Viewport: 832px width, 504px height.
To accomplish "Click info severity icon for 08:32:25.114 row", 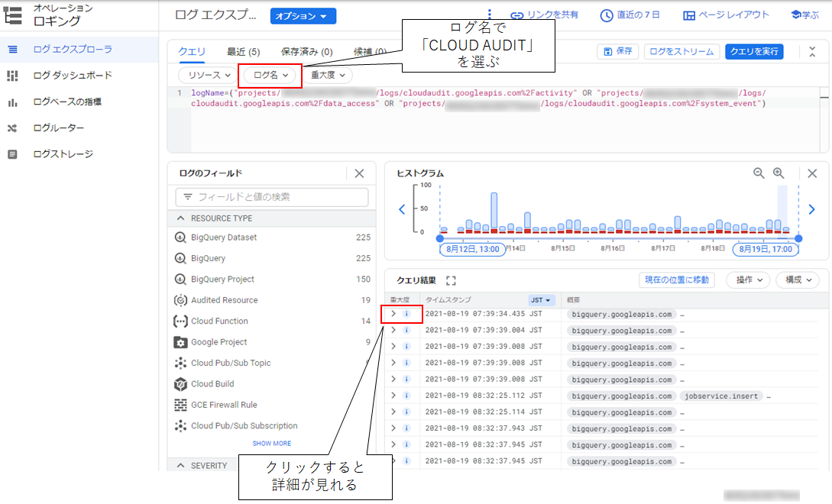I will 406,412.
